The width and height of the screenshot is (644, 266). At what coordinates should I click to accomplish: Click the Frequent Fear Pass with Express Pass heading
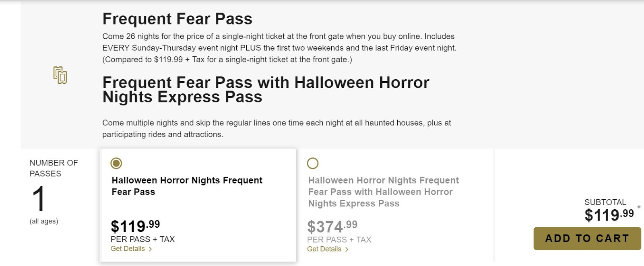[266, 90]
